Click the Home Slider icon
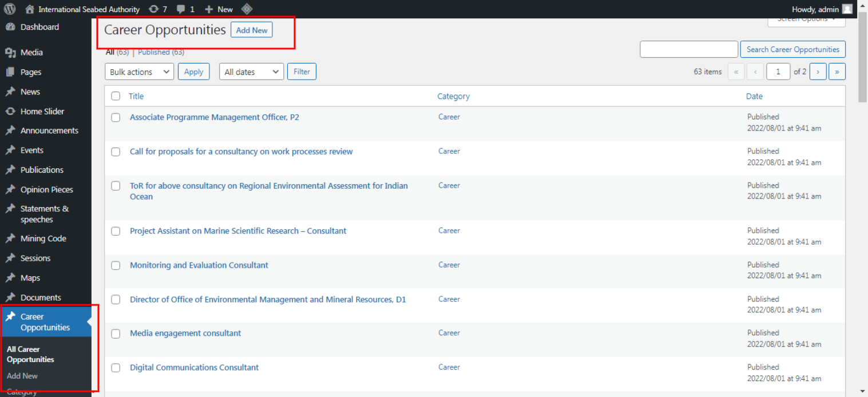The width and height of the screenshot is (868, 397). 10,112
